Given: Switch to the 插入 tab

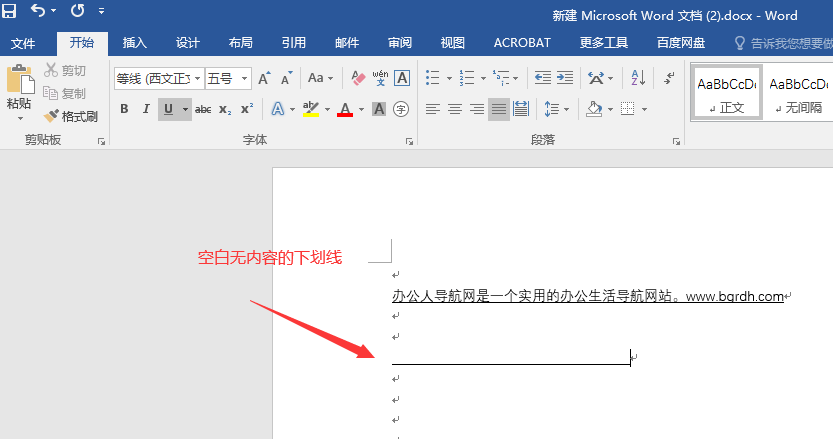Looking at the screenshot, I should coord(134,43).
